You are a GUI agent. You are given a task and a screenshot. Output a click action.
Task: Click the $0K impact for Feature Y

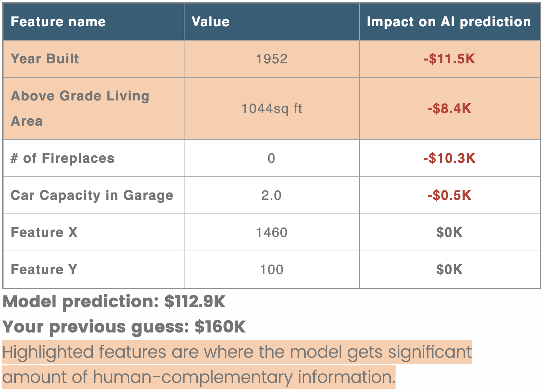[449, 269]
